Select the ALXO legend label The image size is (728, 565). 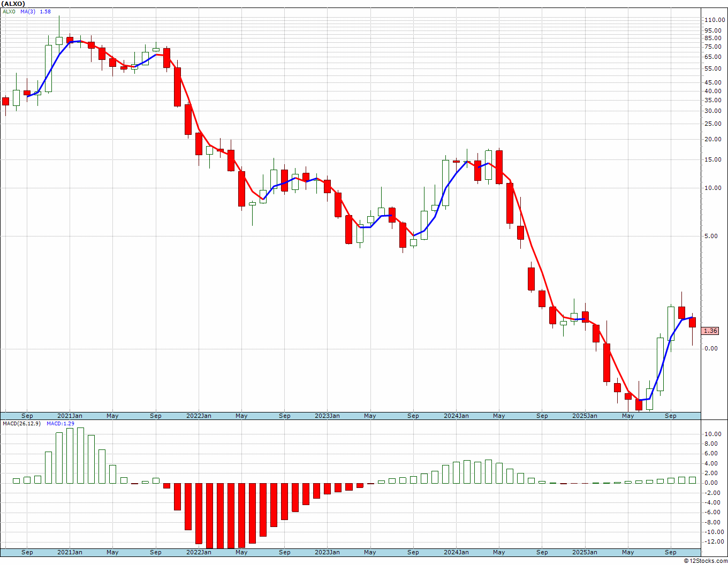point(9,11)
